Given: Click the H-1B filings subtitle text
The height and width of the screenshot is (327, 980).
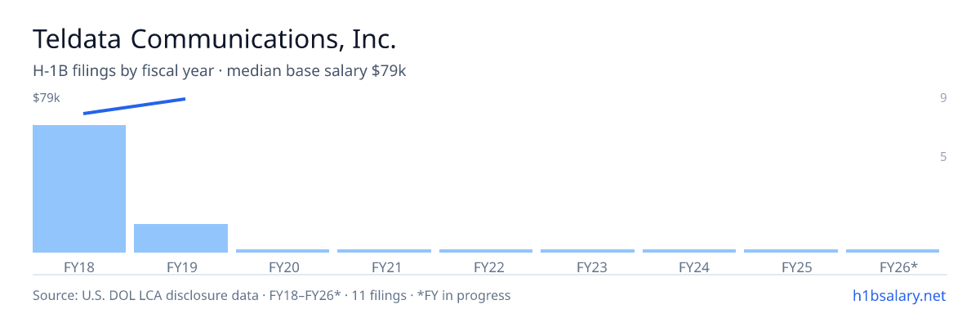Looking at the screenshot, I should (x=220, y=71).
